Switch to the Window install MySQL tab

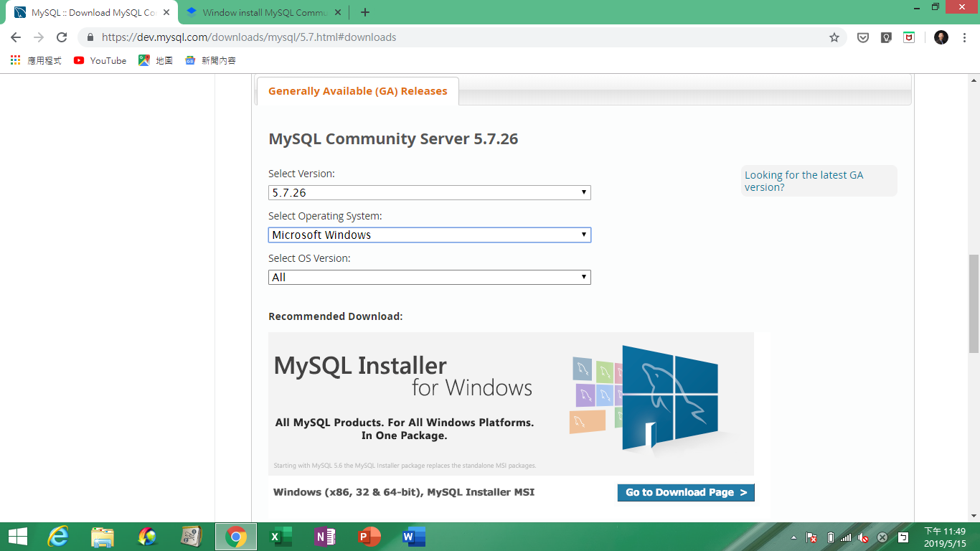pyautogui.click(x=262, y=13)
